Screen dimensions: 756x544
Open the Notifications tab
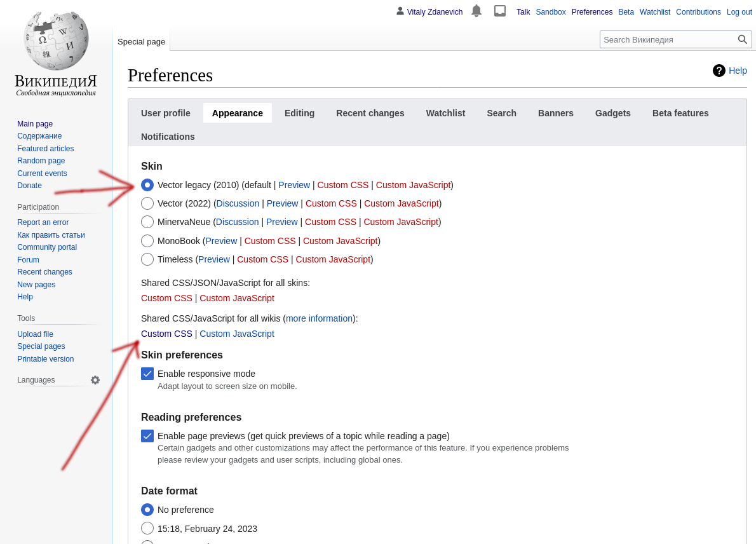point(168,137)
